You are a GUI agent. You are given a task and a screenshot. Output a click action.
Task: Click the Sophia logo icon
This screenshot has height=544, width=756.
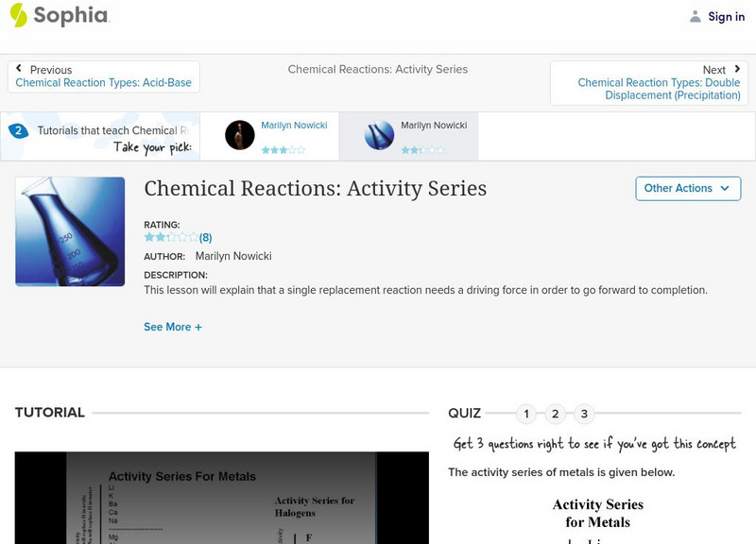pyautogui.click(x=19, y=15)
